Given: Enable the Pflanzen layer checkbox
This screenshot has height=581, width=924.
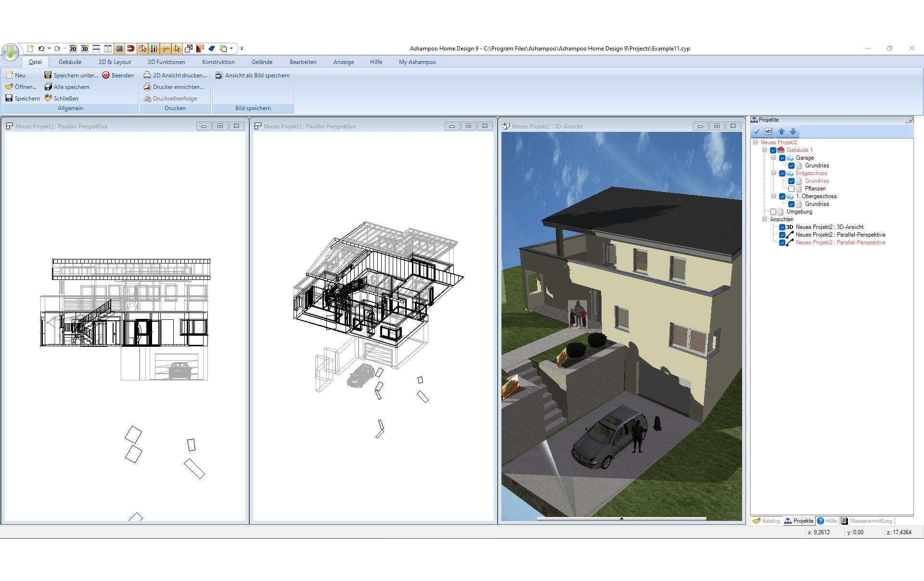Looking at the screenshot, I should click(792, 189).
